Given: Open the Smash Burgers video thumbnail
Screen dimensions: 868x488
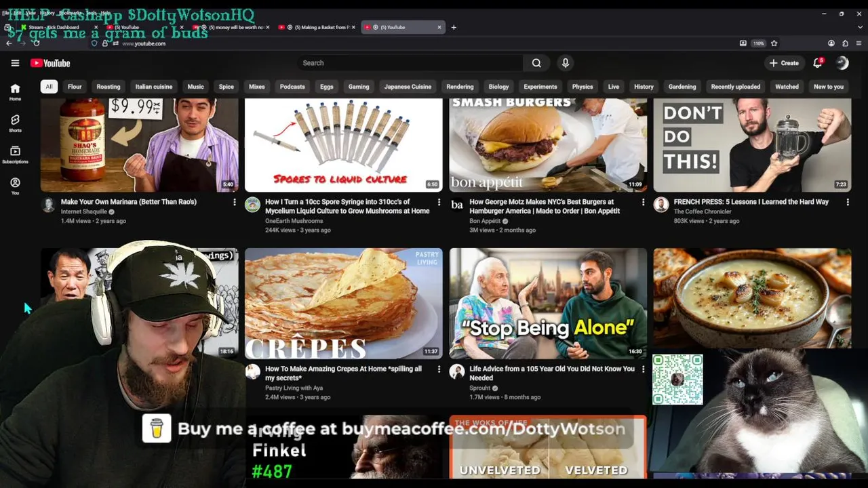Looking at the screenshot, I should pos(548,145).
